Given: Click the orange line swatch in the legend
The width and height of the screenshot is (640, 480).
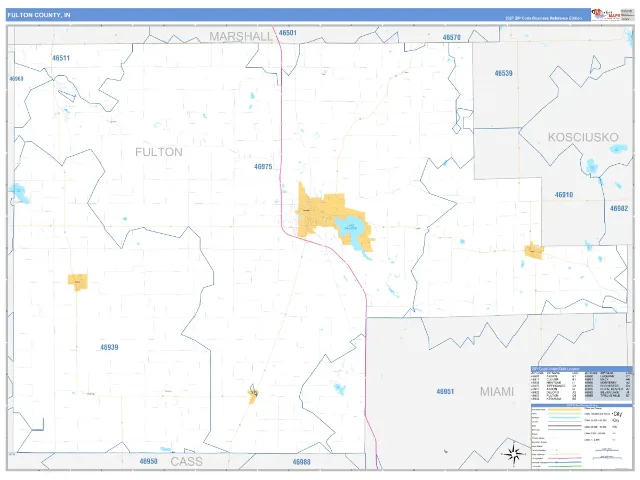Looking at the screenshot, I should click(x=564, y=409).
